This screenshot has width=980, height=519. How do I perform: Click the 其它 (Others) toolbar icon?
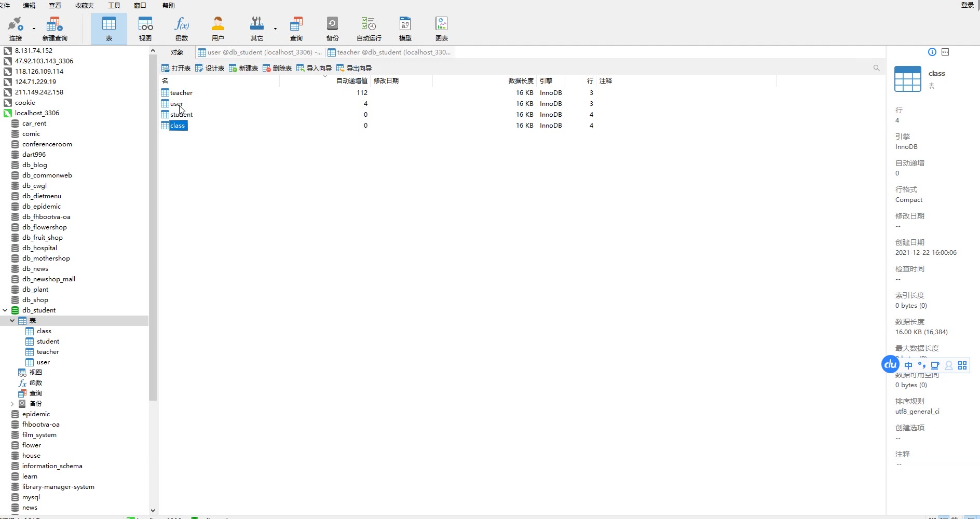coord(257,29)
